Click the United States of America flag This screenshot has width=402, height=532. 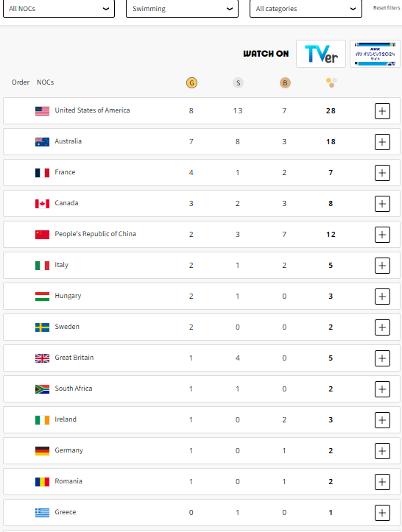(x=42, y=111)
